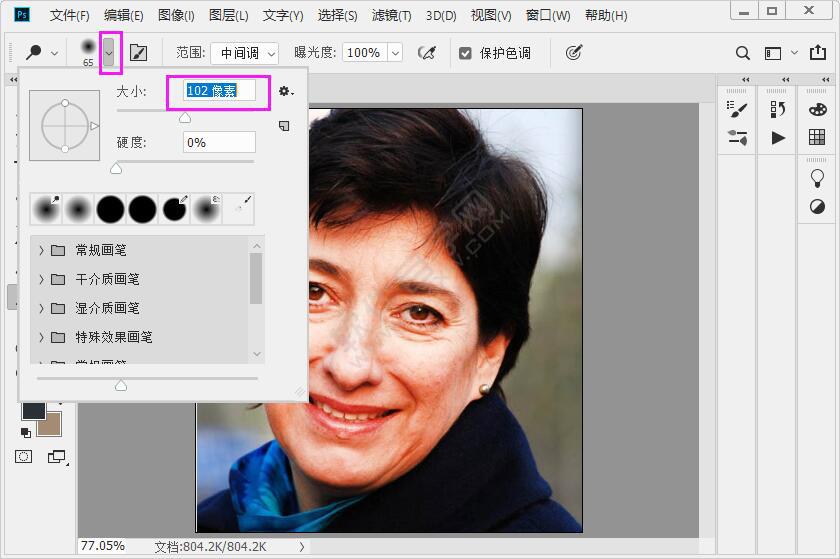This screenshot has width=840, height=559.
Task: Toggle quick mask mode icon
Action: [x=23, y=457]
